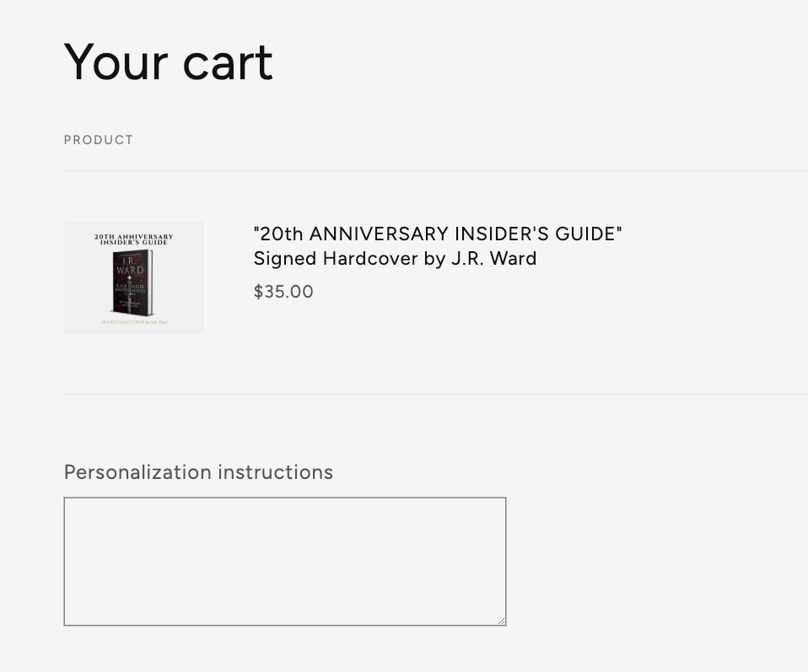Click the book cover inside the thumbnail

click(x=132, y=283)
